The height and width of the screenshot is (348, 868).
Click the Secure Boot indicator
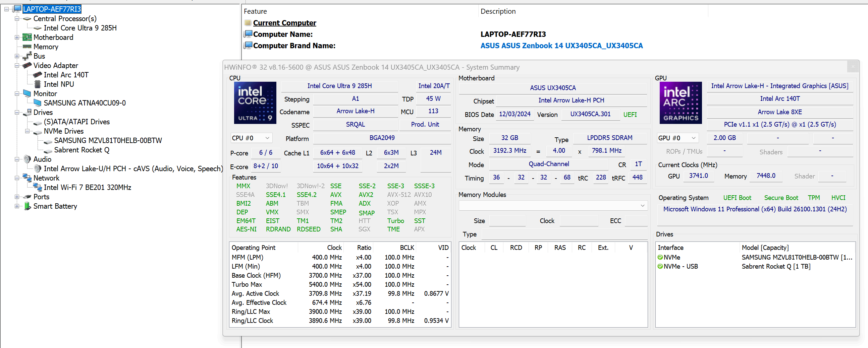pyautogui.click(x=781, y=198)
